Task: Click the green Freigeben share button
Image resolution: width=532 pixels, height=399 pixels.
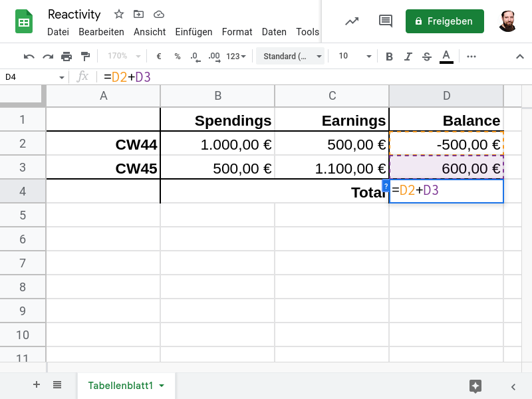Action: click(x=444, y=21)
